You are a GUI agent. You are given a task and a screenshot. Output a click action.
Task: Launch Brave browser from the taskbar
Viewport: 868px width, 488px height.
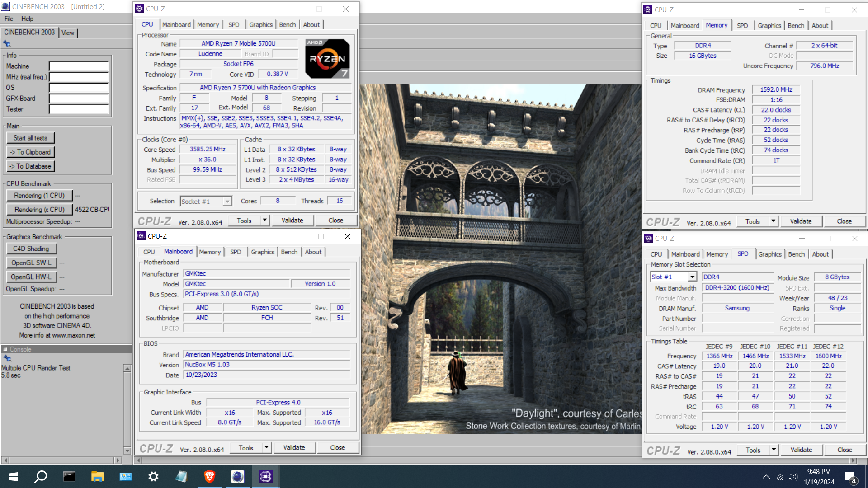point(209,477)
